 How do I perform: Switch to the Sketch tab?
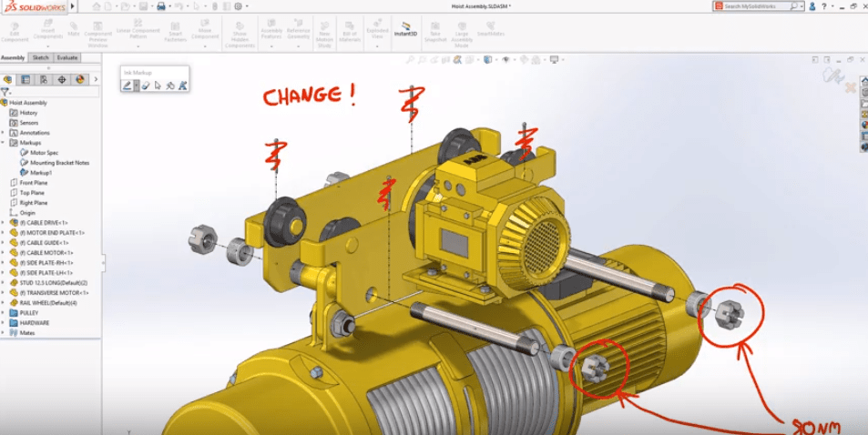40,57
